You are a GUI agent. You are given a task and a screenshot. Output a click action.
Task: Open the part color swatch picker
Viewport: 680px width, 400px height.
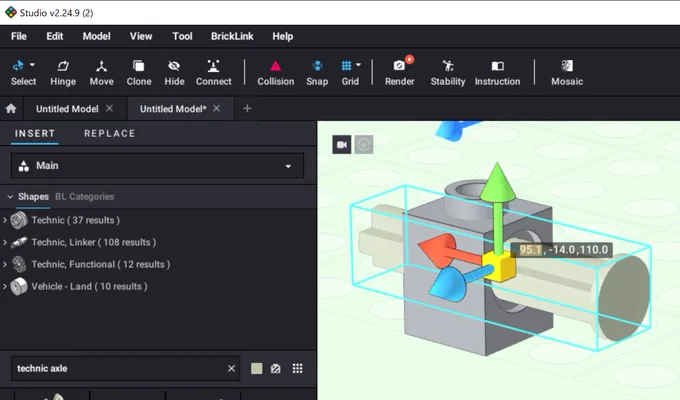pos(257,368)
